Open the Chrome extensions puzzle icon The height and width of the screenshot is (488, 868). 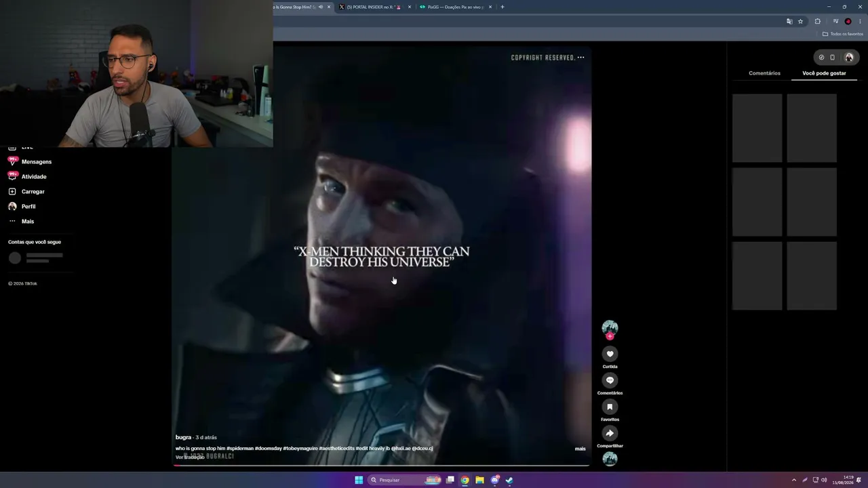[x=817, y=21]
